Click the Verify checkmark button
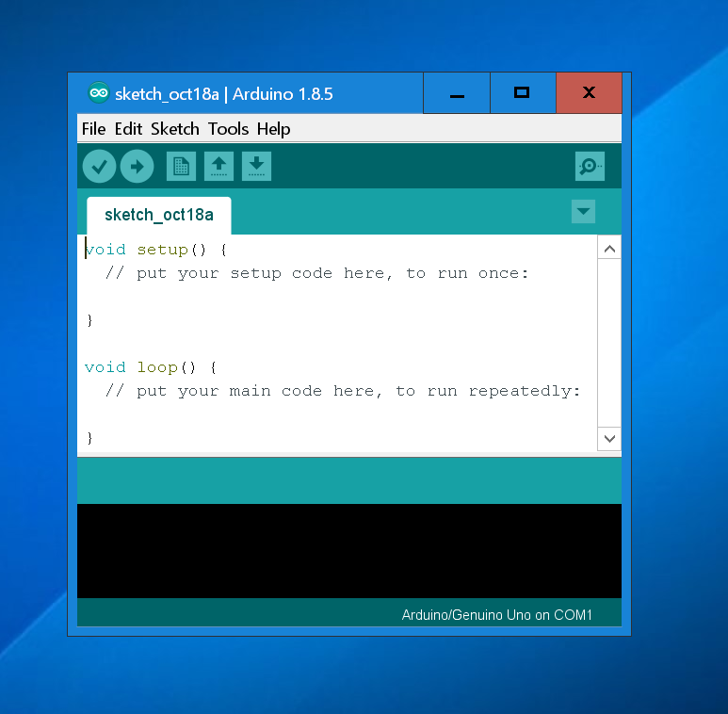 99,167
